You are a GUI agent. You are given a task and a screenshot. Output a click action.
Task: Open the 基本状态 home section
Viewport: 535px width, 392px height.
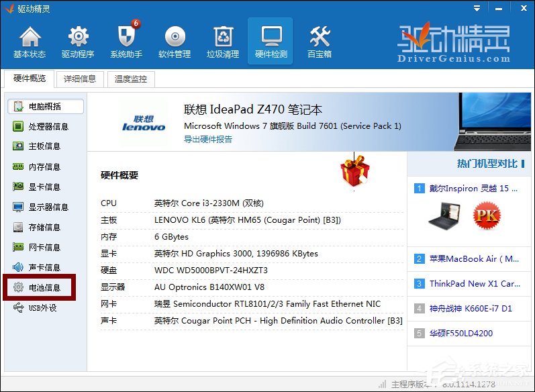pyautogui.click(x=30, y=42)
